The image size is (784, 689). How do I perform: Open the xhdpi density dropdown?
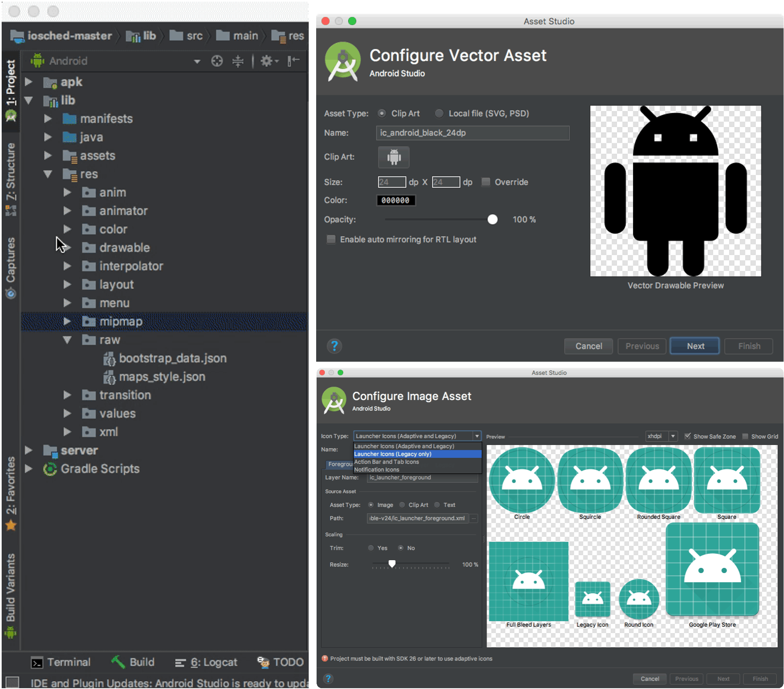coord(673,436)
